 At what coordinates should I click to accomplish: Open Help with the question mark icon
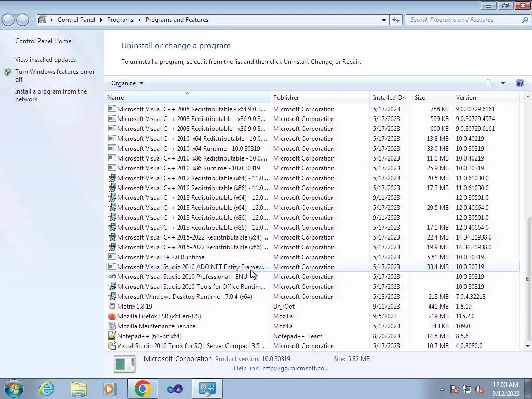520,83
